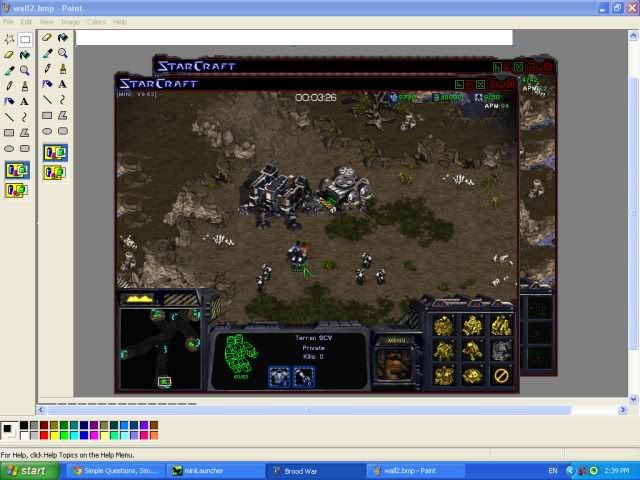Click the EN language indicator in taskbar

point(553,470)
